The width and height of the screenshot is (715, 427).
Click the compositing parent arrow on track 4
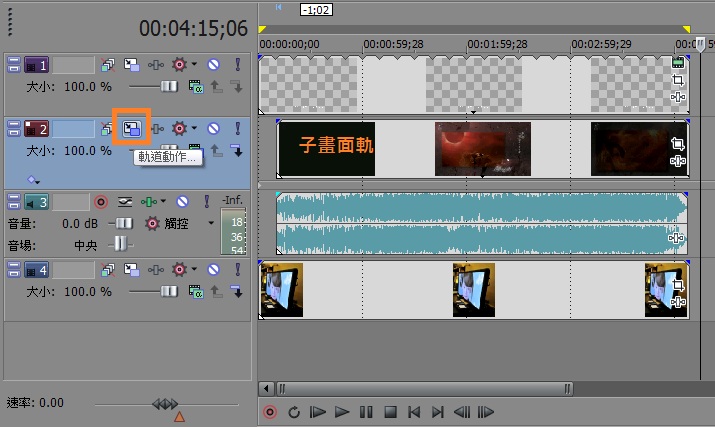[x=217, y=291]
